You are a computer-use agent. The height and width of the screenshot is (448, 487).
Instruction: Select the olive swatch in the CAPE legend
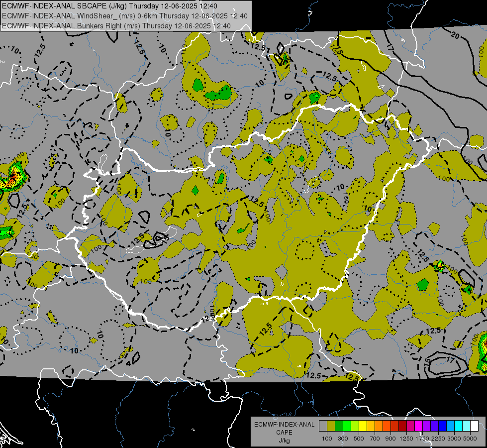331,426
